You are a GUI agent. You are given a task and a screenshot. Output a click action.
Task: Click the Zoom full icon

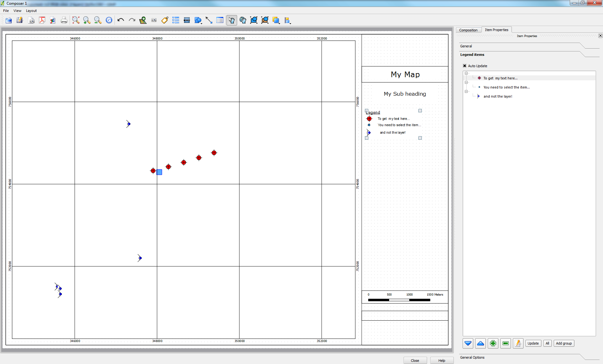point(76,20)
